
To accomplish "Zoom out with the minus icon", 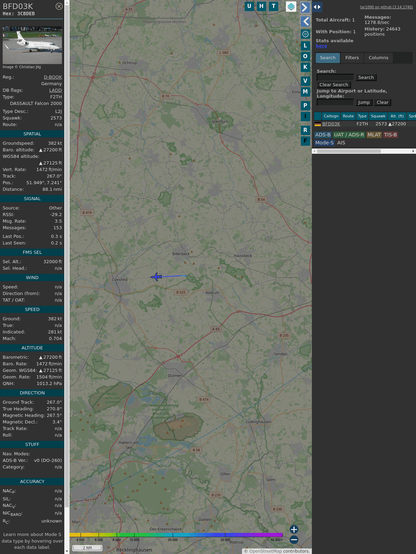I will tap(294, 540).
